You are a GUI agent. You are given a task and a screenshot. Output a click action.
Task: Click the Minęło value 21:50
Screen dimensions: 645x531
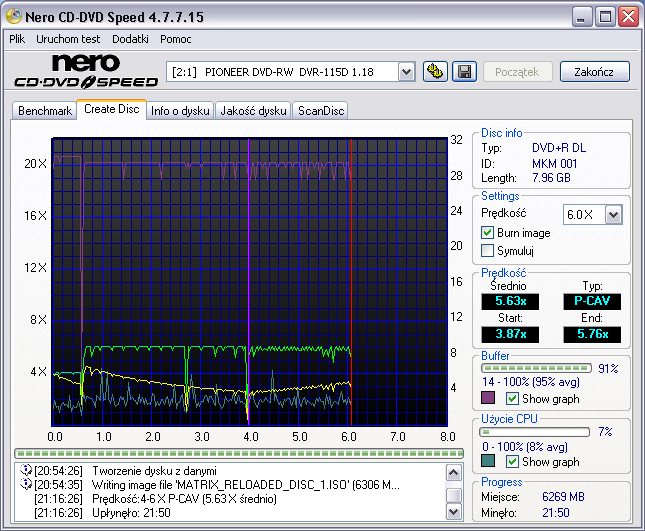(x=556, y=512)
